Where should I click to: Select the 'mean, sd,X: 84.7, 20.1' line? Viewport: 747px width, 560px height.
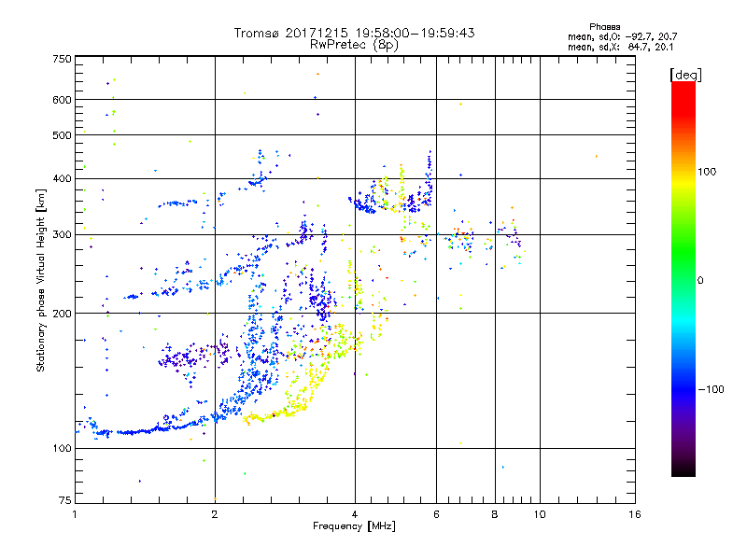(x=620, y=47)
